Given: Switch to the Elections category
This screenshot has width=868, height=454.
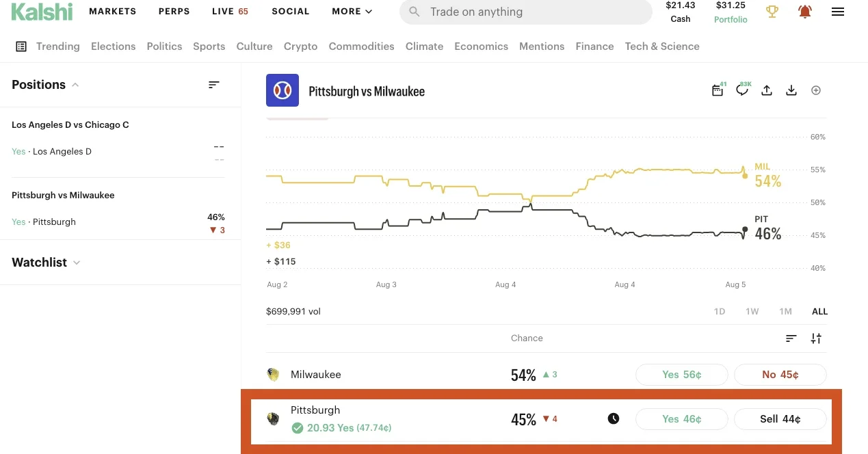Looking at the screenshot, I should [x=114, y=46].
